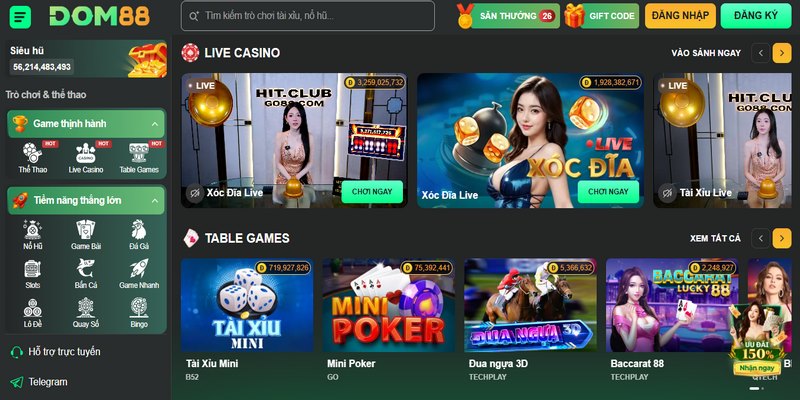Collapse the Game thịnh hành section

(x=155, y=124)
